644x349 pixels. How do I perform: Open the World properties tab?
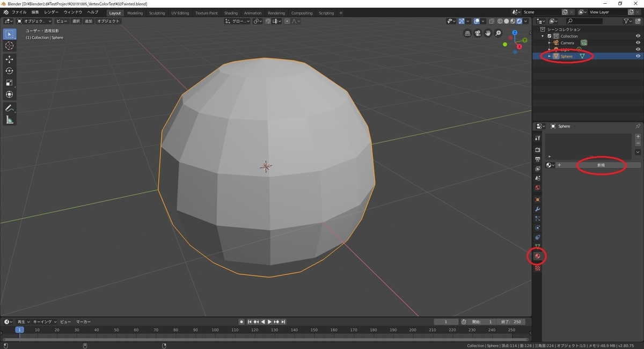pos(538,188)
